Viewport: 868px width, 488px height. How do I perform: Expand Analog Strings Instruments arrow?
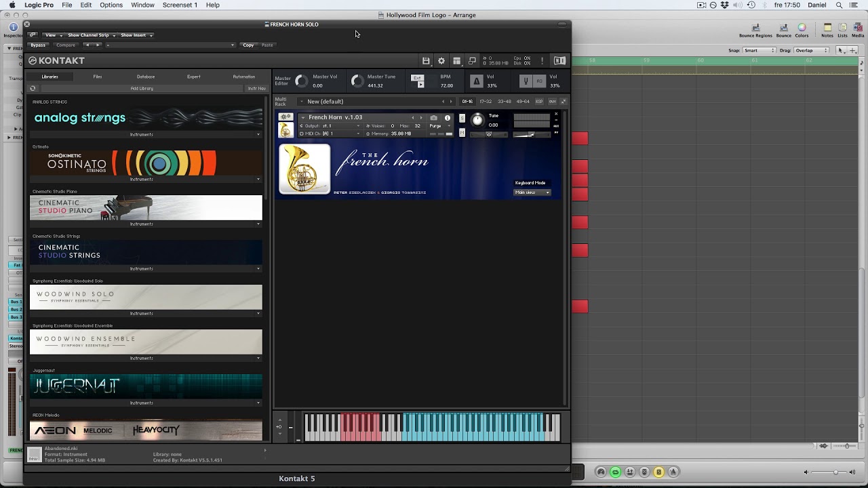tap(258, 135)
